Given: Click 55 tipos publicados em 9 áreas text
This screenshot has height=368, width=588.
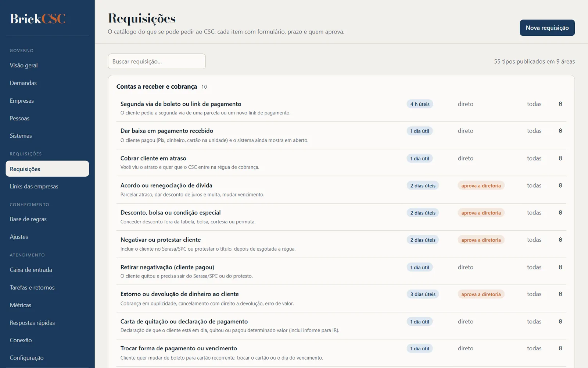Looking at the screenshot, I should coord(534,61).
